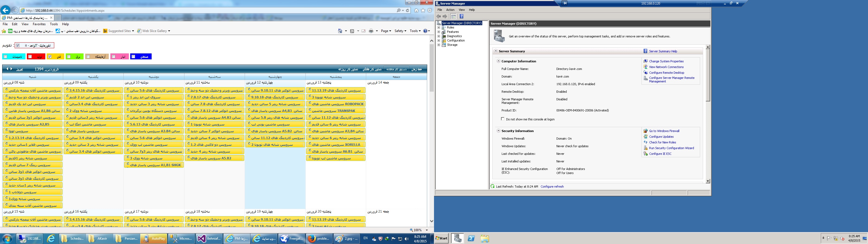Viewport: 868px width, 244px height.
Task: Click the RSS feeds icon in IE
Action: [x=352, y=31]
